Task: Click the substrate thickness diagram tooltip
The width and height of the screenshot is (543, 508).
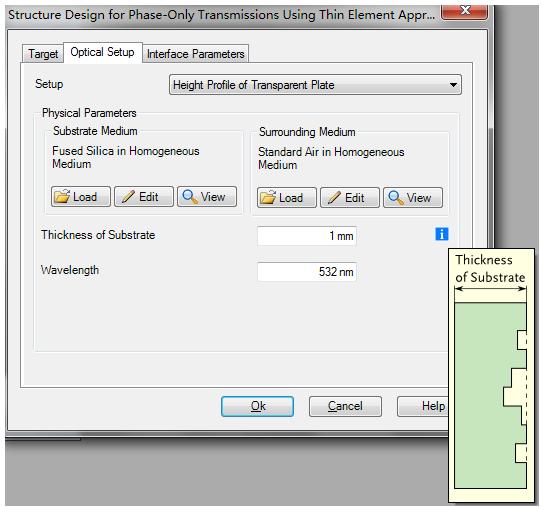Action: pyautogui.click(x=491, y=375)
